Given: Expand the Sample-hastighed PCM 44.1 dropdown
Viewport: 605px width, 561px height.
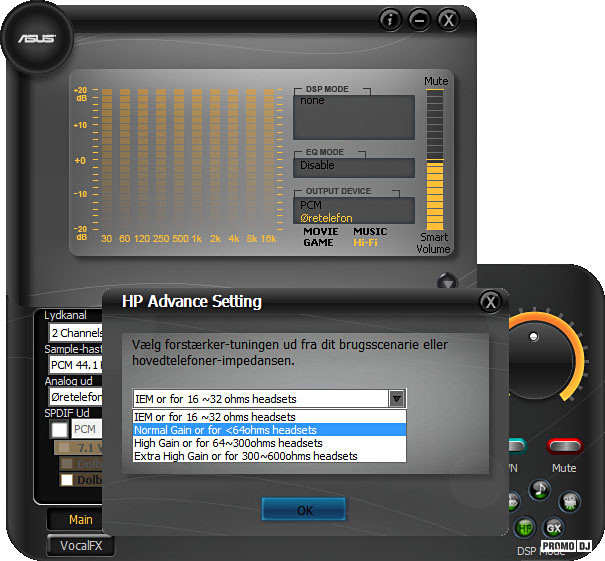Looking at the screenshot, I should point(74,364).
